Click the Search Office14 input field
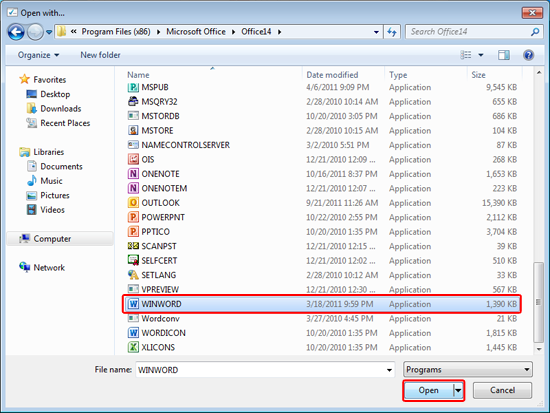 tap(468, 32)
